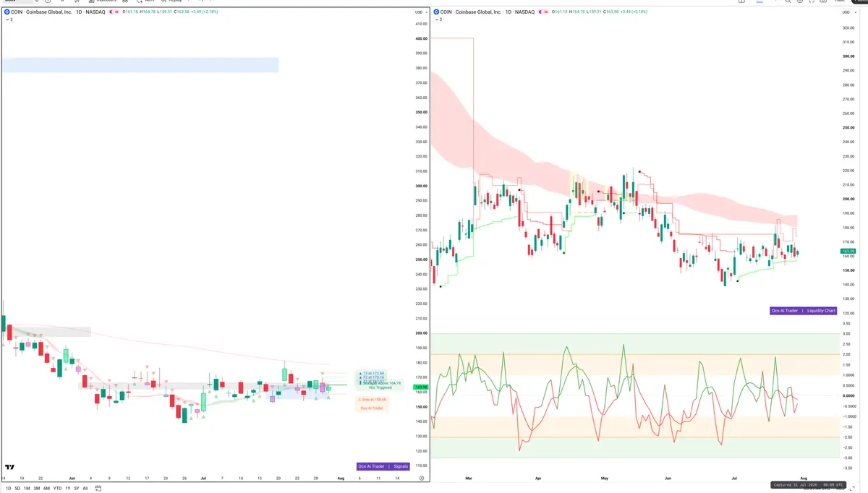
Task: Click the 400.00 price label on left chart axis
Action: (420, 39)
